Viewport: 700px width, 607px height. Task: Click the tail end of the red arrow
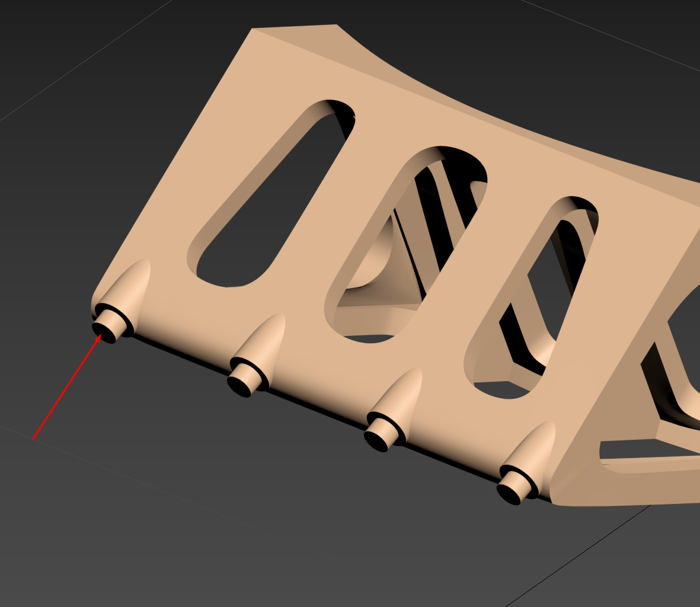point(34,438)
